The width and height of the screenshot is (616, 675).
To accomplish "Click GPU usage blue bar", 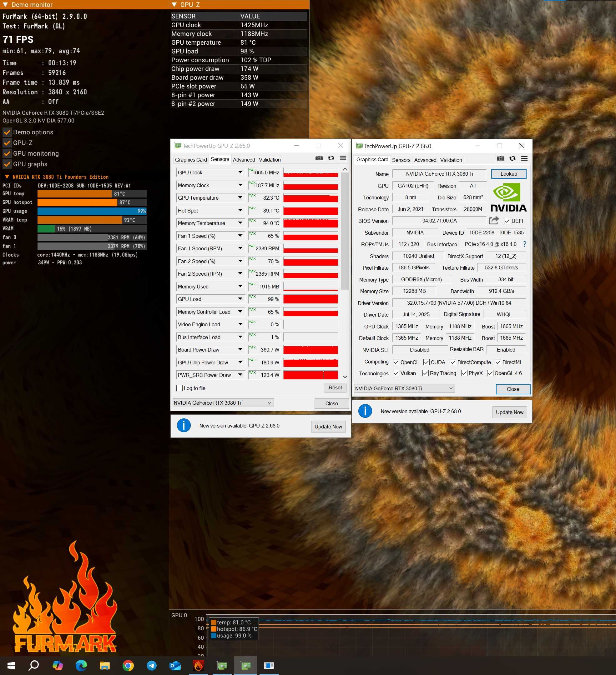I will [92, 211].
